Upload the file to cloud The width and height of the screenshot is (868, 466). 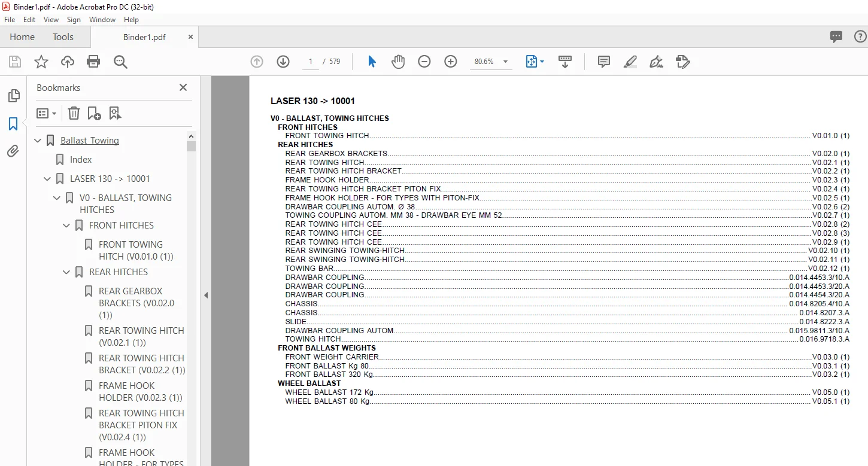pyautogui.click(x=68, y=62)
